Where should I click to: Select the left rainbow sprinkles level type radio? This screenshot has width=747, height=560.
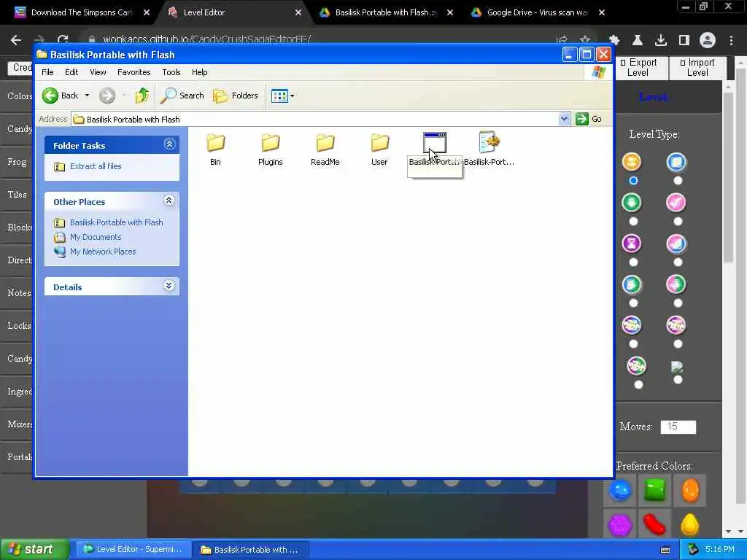pyautogui.click(x=633, y=344)
